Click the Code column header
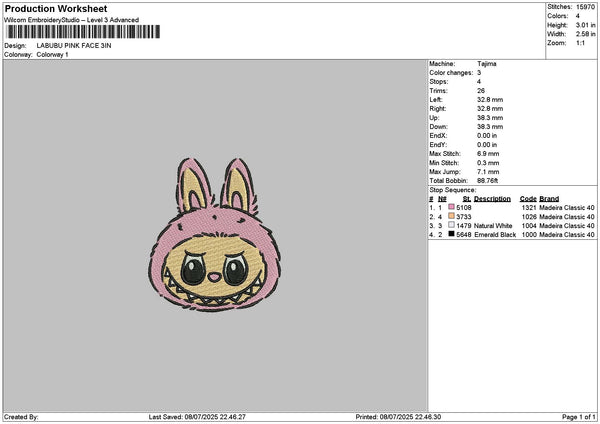Image resolution: width=600 pixels, height=424 pixels. [528, 199]
